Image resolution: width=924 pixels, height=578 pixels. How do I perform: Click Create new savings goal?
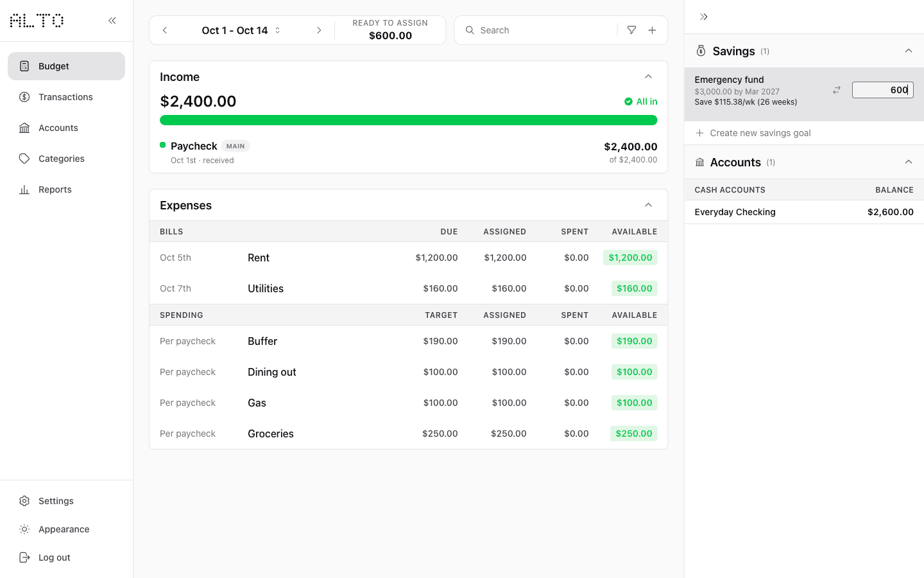click(x=753, y=133)
